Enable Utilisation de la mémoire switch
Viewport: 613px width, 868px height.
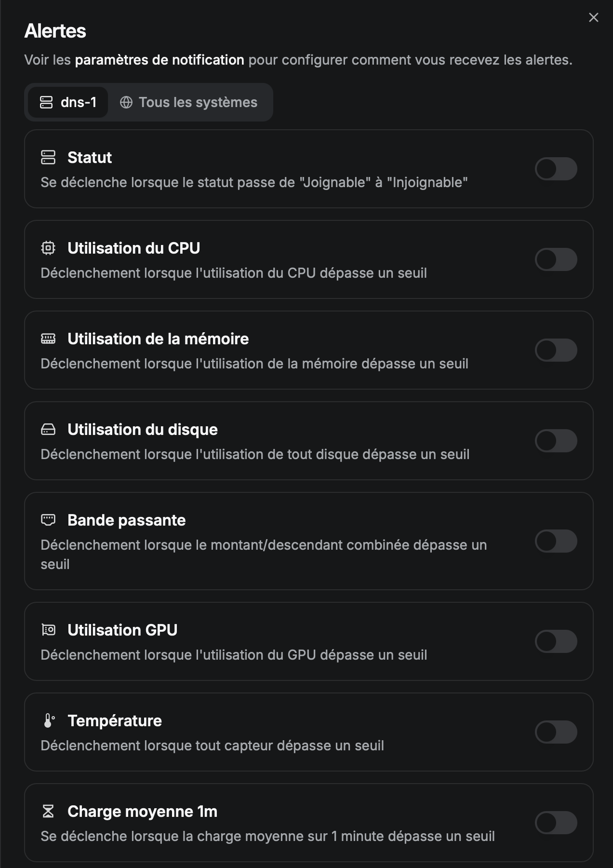pyautogui.click(x=556, y=350)
